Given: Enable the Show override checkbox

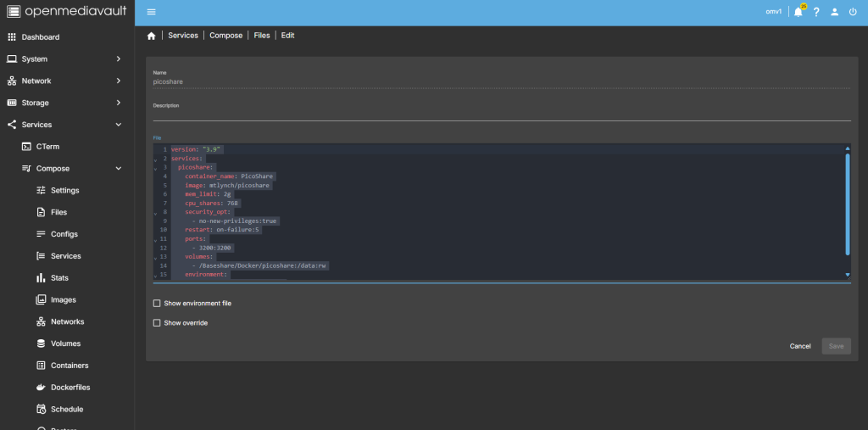Looking at the screenshot, I should pos(156,323).
